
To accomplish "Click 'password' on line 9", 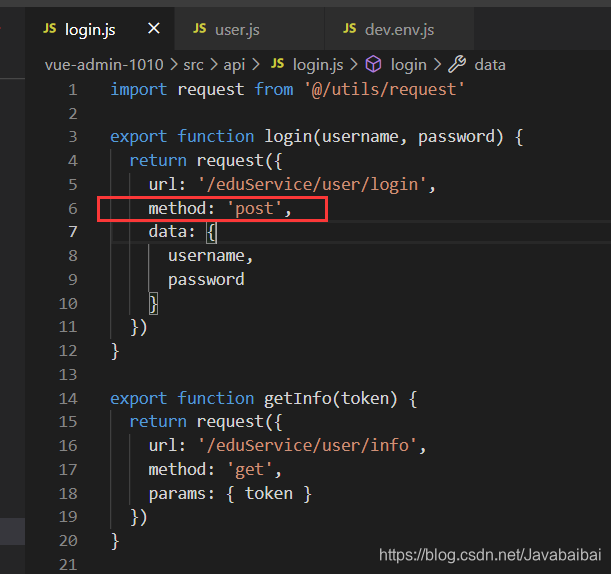I will point(206,280).
